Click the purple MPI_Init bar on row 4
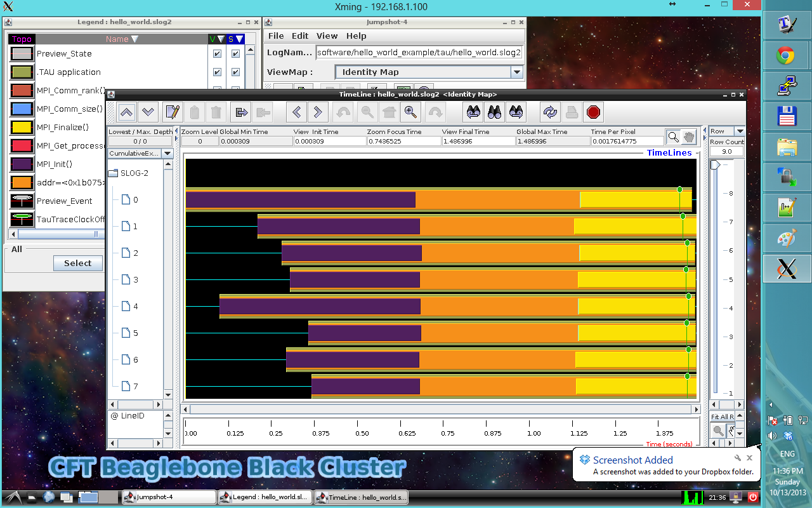This screenshot has height=508, width=812. tap(320, 306)
